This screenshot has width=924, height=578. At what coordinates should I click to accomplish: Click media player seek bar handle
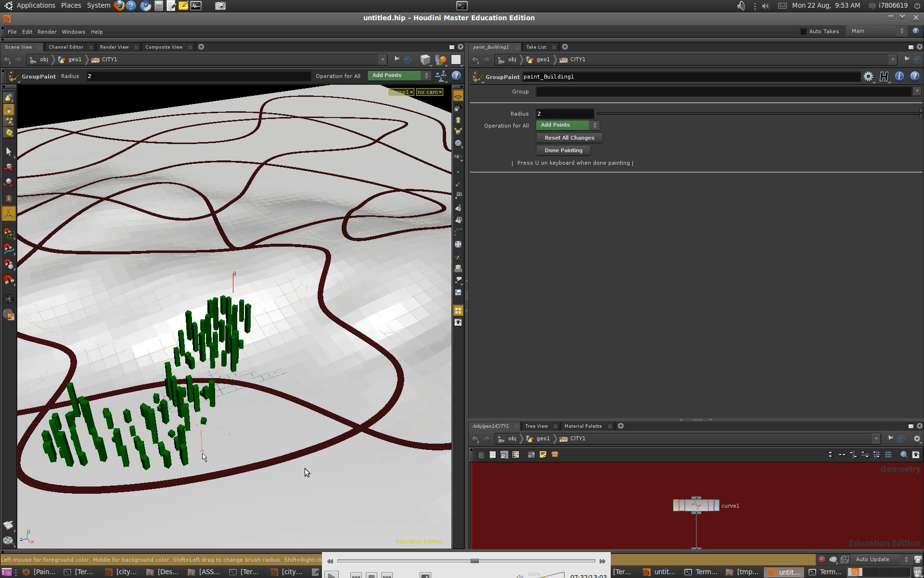tap(475, 561)
